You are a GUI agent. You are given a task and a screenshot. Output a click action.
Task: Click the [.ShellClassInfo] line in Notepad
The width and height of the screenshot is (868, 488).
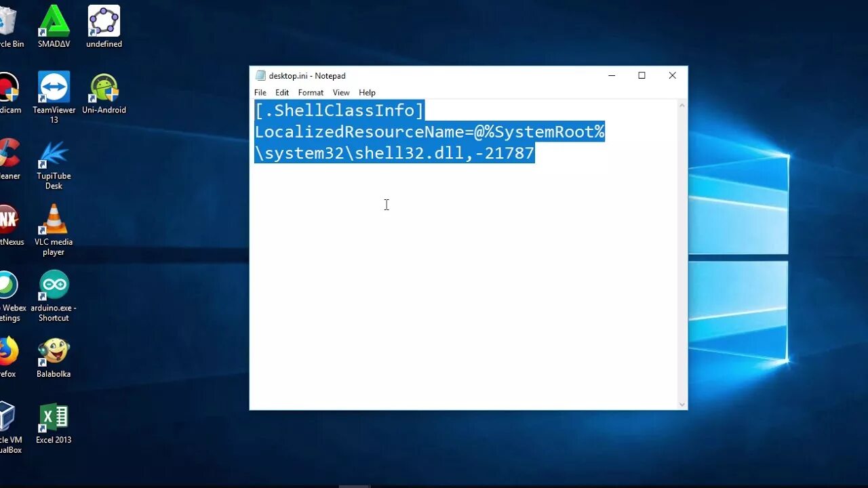[x=339, y=110]
